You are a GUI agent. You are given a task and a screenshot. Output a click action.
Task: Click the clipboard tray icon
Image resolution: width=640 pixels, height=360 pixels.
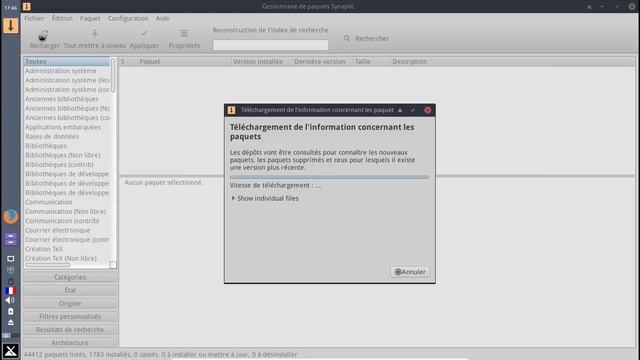click(x=11, y=311)
